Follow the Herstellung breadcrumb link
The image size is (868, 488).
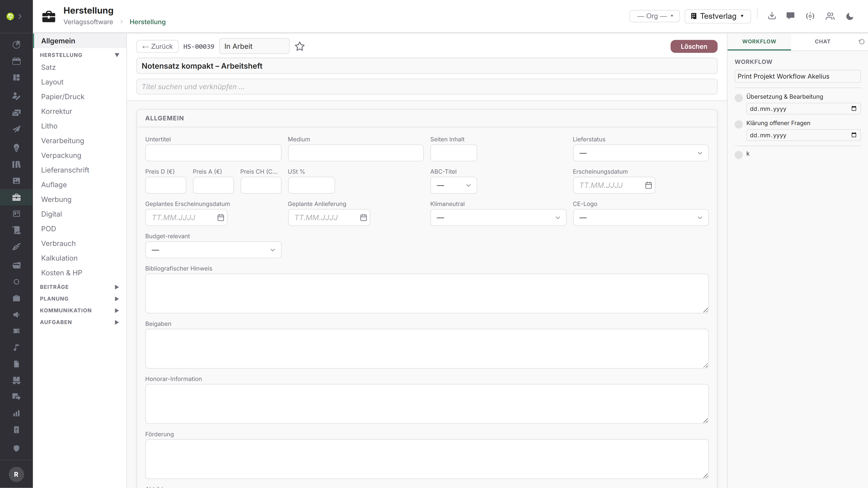[x=148, y=22]
